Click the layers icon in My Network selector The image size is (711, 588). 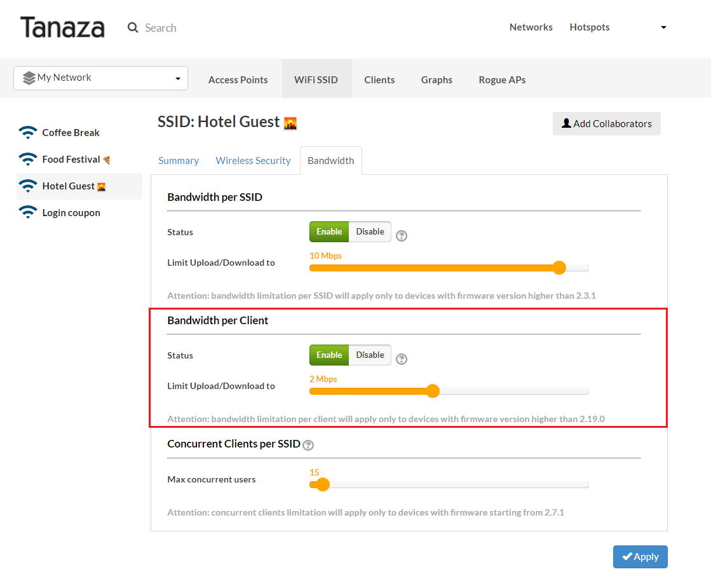click(x=29, y=78)
